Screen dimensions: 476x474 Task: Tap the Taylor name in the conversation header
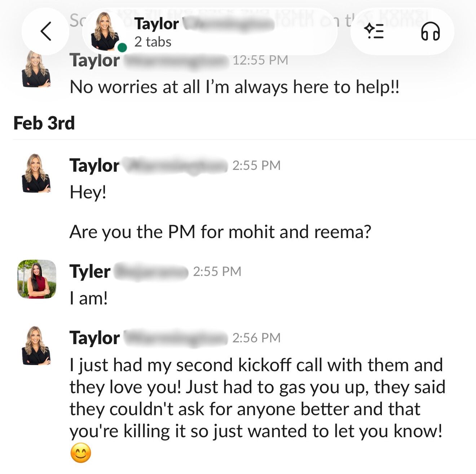click(157, 24)
